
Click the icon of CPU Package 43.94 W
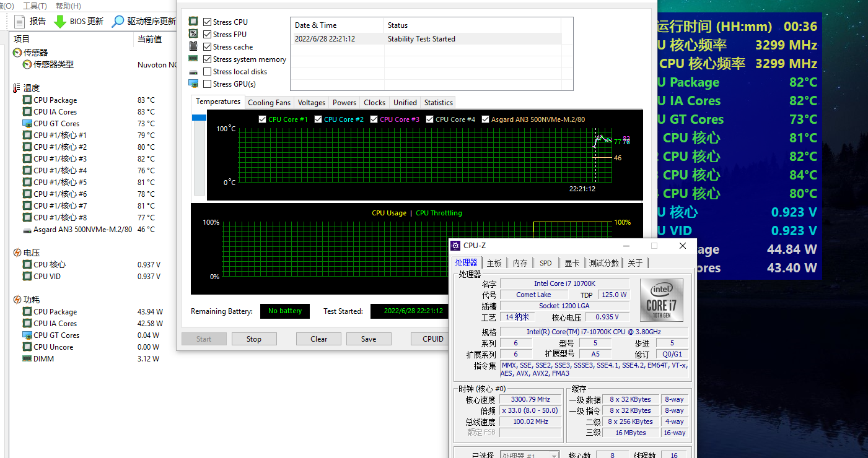coord(27,311)
